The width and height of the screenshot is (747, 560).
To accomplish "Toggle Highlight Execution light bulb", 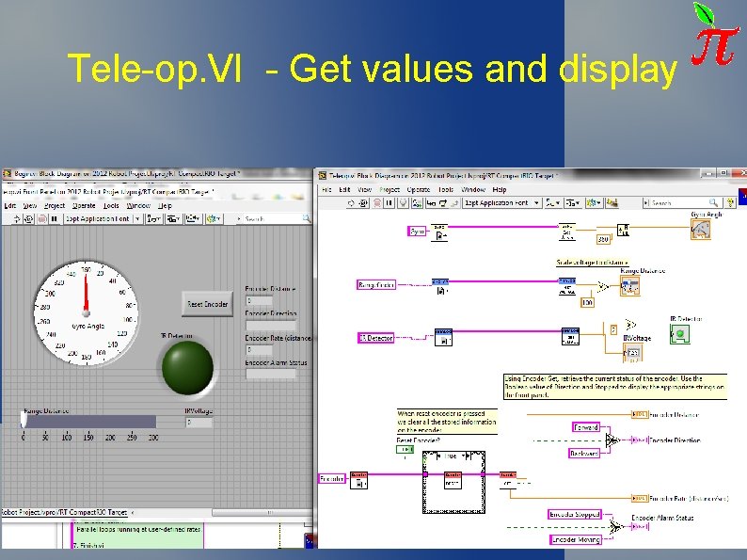I will click(x=403, y=203).
